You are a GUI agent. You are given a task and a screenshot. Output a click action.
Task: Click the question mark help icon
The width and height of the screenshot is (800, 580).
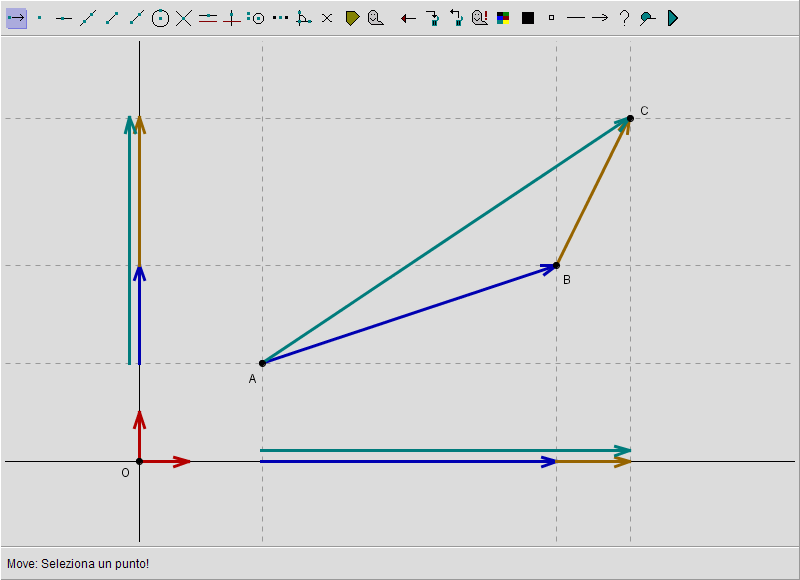click(624, 18)
